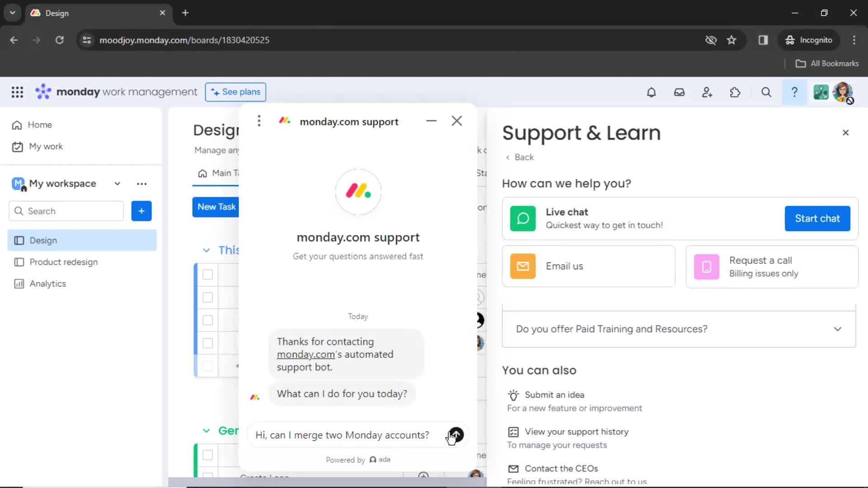
Task: Close the Support & Learn panel
Action: pyautogui.click(x=845, y=132)
